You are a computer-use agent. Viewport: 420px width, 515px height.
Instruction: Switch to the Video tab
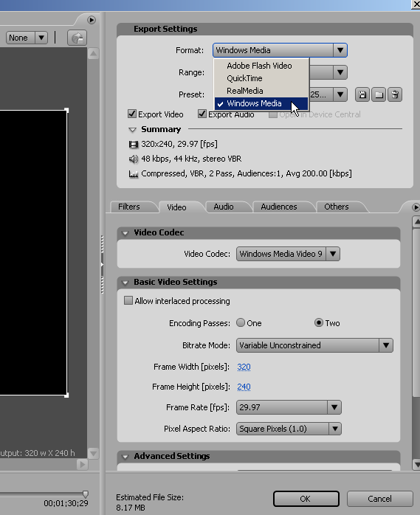pyautogui.click(x=177, y=207)
